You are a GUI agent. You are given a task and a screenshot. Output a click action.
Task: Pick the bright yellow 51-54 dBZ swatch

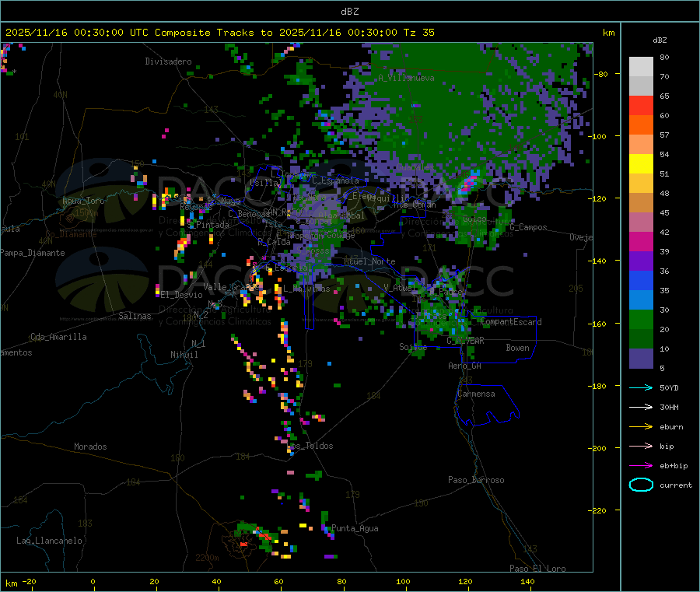pos(641,164)
